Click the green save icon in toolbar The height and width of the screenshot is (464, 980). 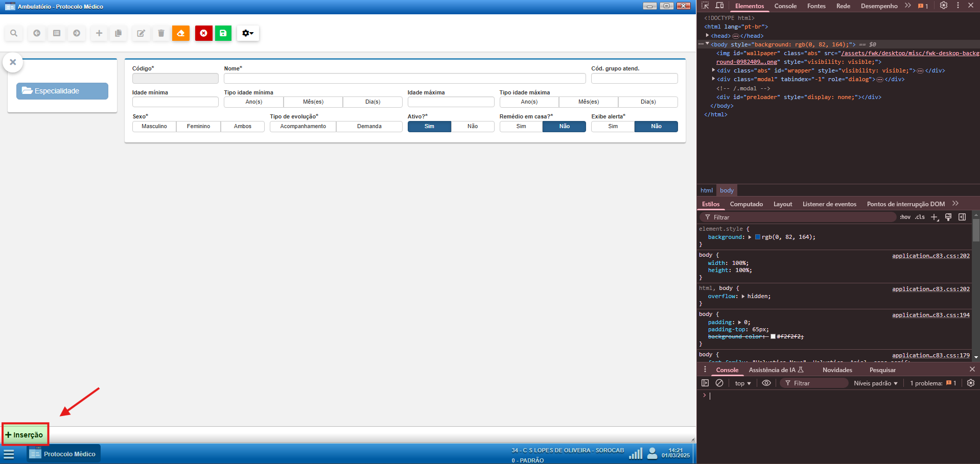pos(223,33)
